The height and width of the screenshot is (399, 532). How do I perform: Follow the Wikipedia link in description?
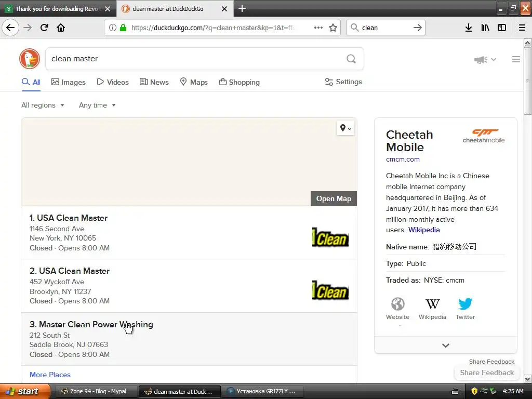click(424, 230)
